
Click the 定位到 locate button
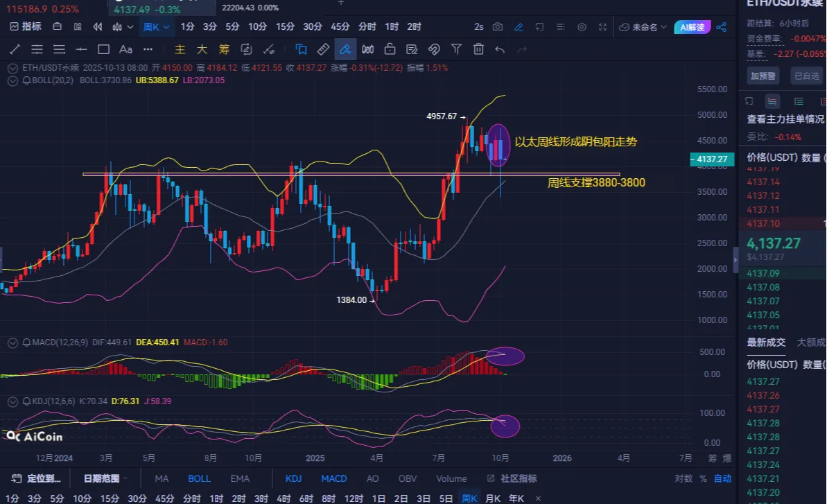pos(36,478)
